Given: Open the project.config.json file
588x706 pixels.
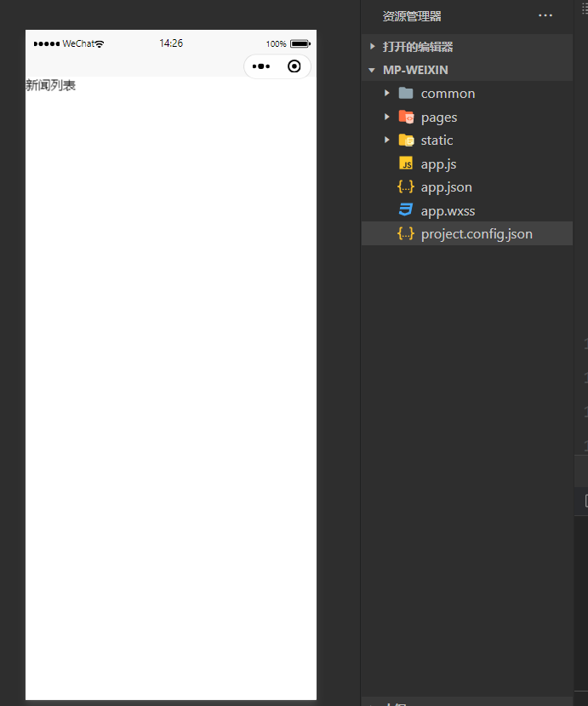Looking at the screenshot, I should (477, 234).
